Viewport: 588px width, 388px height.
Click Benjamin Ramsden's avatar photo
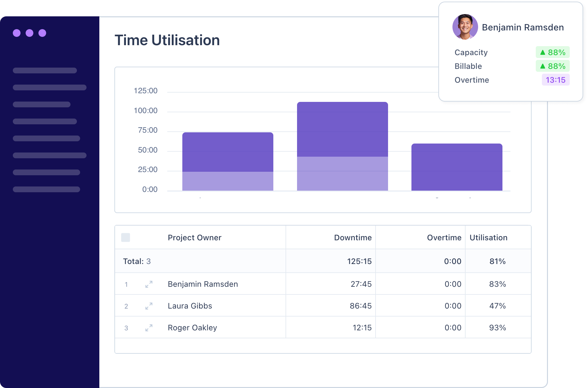[465, 27]
